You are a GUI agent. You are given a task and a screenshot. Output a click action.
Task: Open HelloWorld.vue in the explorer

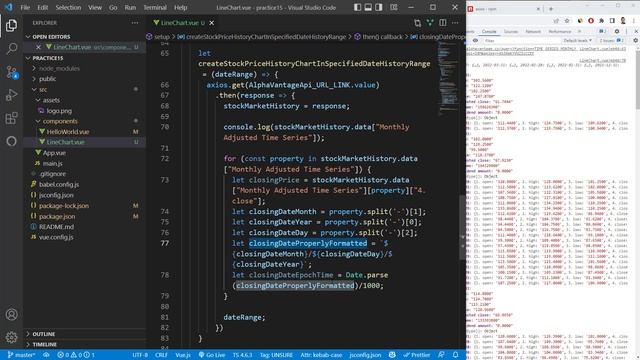85,132
